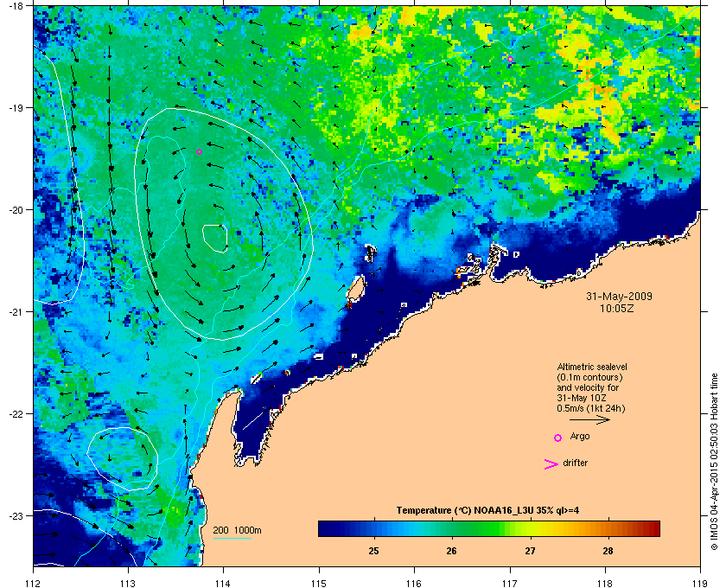Click the 'Argo' legend label

point(580,436)
